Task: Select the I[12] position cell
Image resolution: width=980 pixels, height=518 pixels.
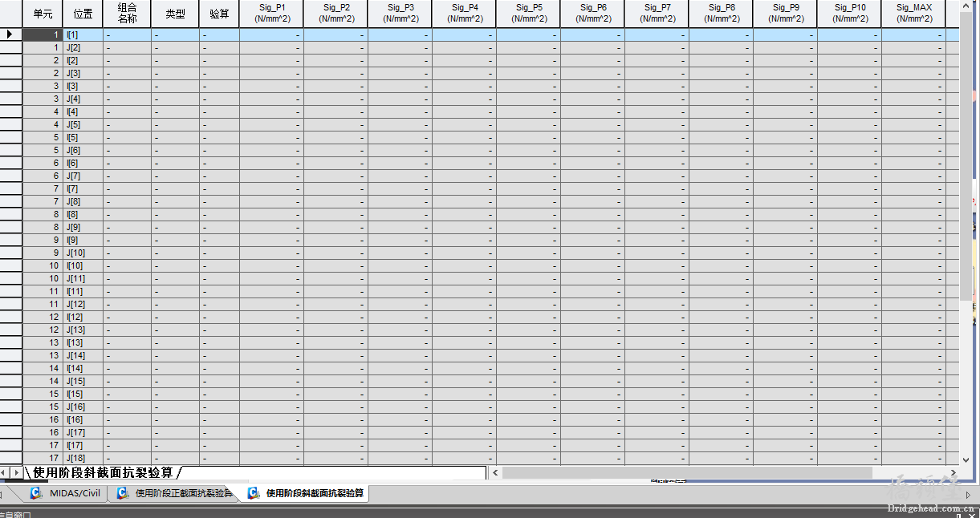Action: point(83,317)
